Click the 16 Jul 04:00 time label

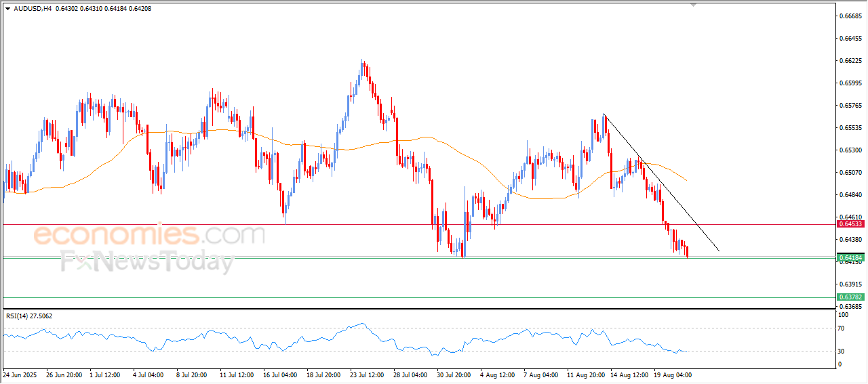pos(280,374)
